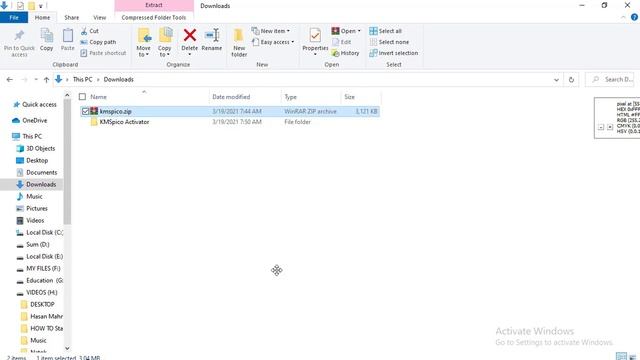Viewport: 640px width, 360px height.
Task: Click Paste shortcut option
Action: (103, 53)
